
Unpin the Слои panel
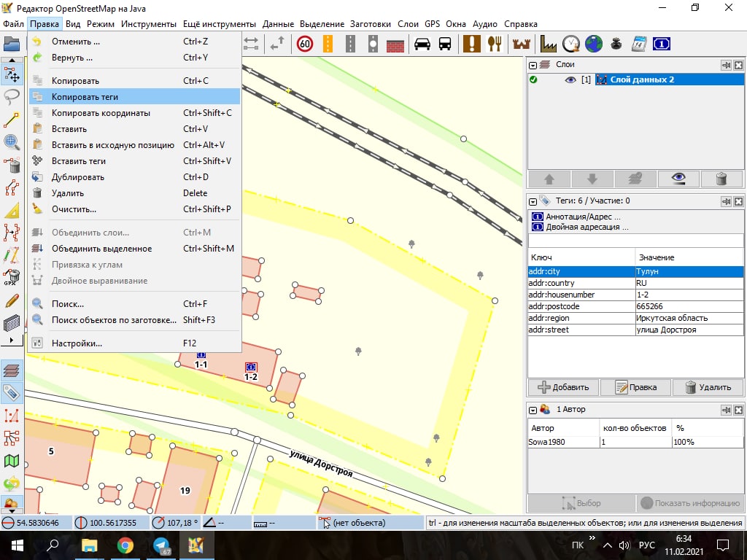pyautogui.click(x=726, y=65)
